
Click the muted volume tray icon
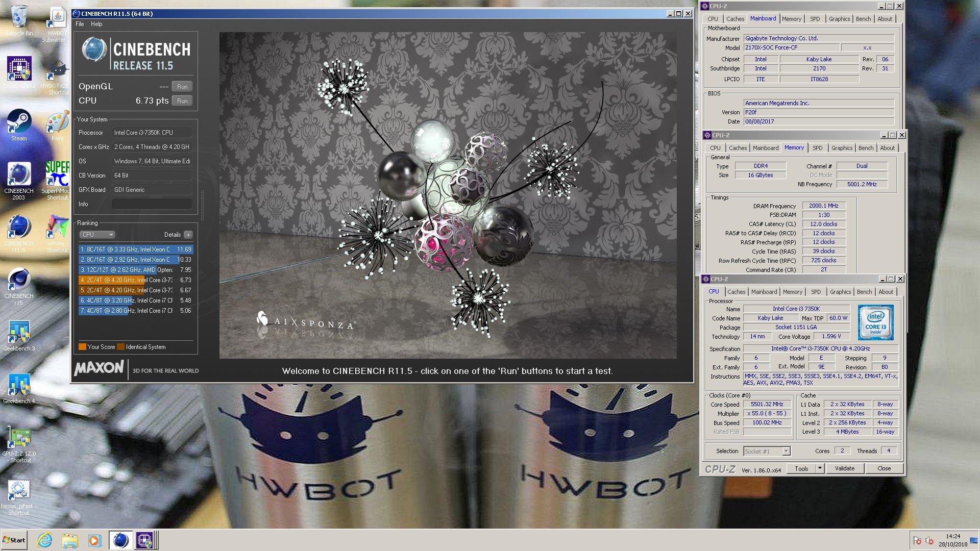tap(929, 541)
